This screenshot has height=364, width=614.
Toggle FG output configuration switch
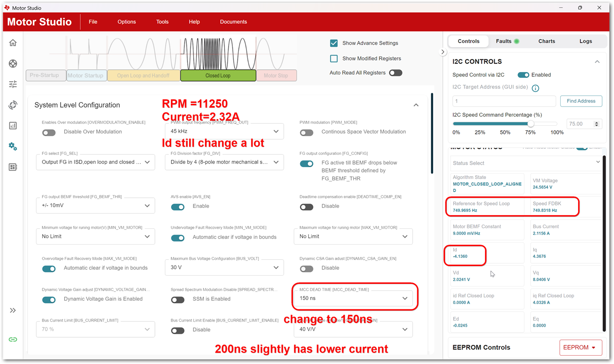pyautogui.click(x=307, y=164)
